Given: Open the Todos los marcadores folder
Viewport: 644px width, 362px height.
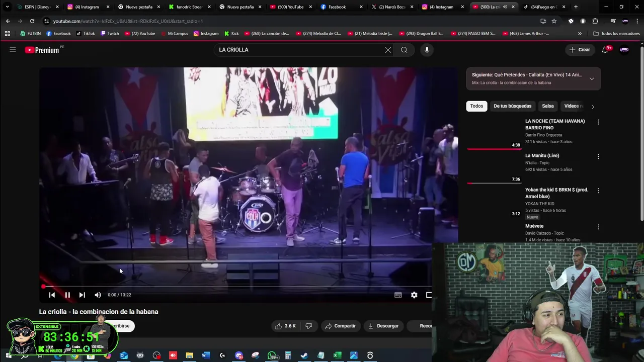Looking at the screenshot, I should [616, 34].
